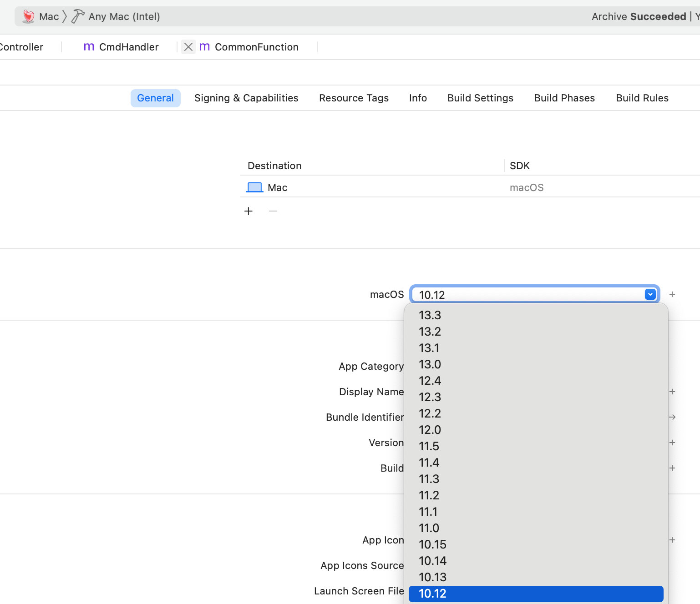
Task: Choose 12.4 from the version list
Action: [x=536, y=381]
